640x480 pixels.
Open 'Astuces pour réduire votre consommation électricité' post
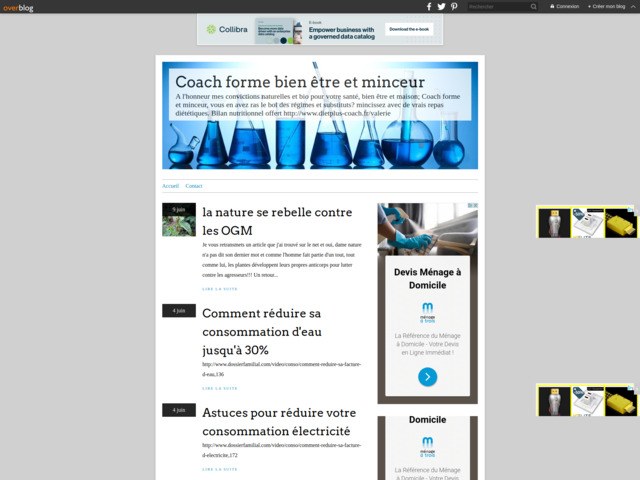pos(279,421)
